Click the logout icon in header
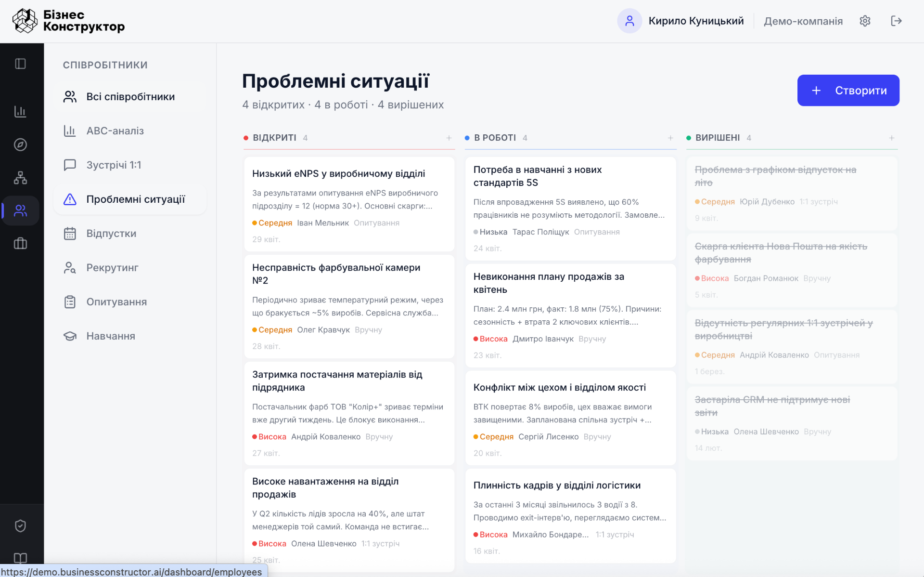This screenshot has width=924, height=577. tap(896, 21)
